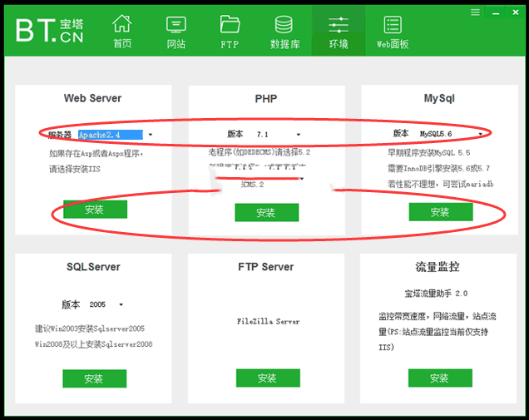Click the 请选择安装IIS hint text
529x420 pixels.
pyautogui.click(x=75, y=169)
